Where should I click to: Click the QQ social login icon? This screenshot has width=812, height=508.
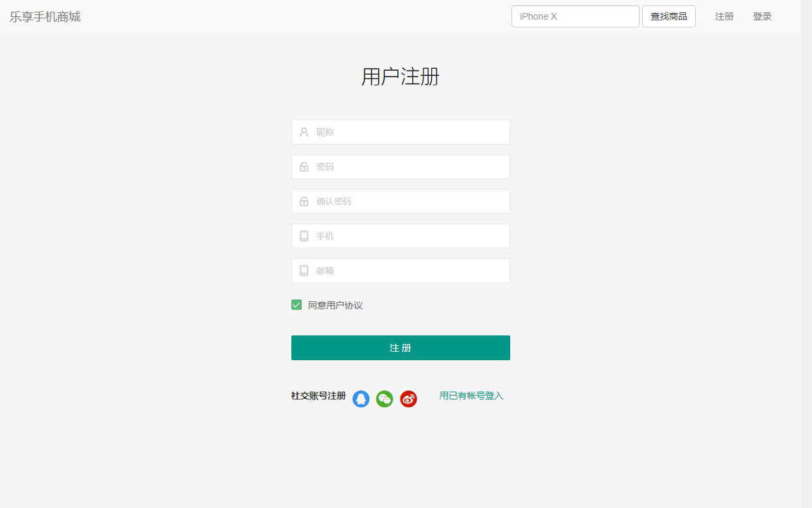[x=361, y=399]
